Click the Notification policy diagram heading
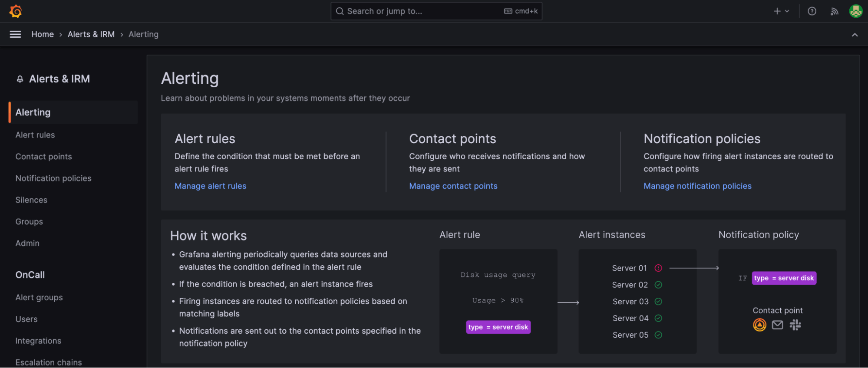This screenshot has height=368, width=868. [x=759, y=235]
